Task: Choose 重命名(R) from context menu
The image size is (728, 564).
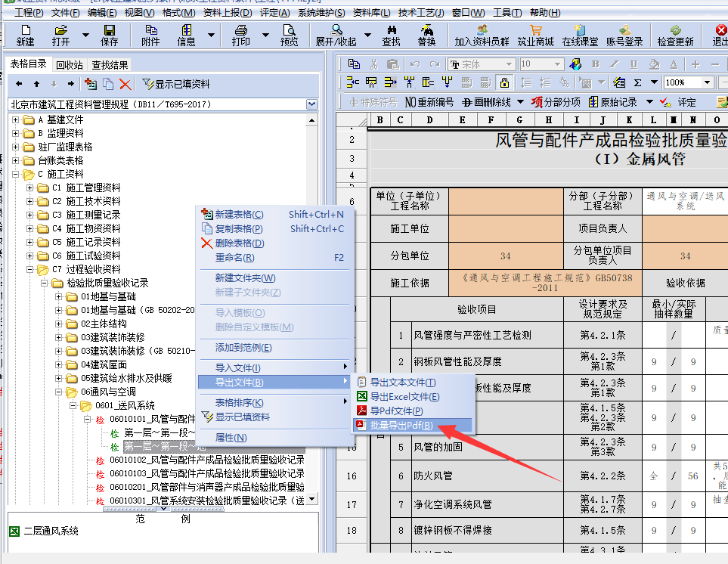Action: [x=274, y=258]
